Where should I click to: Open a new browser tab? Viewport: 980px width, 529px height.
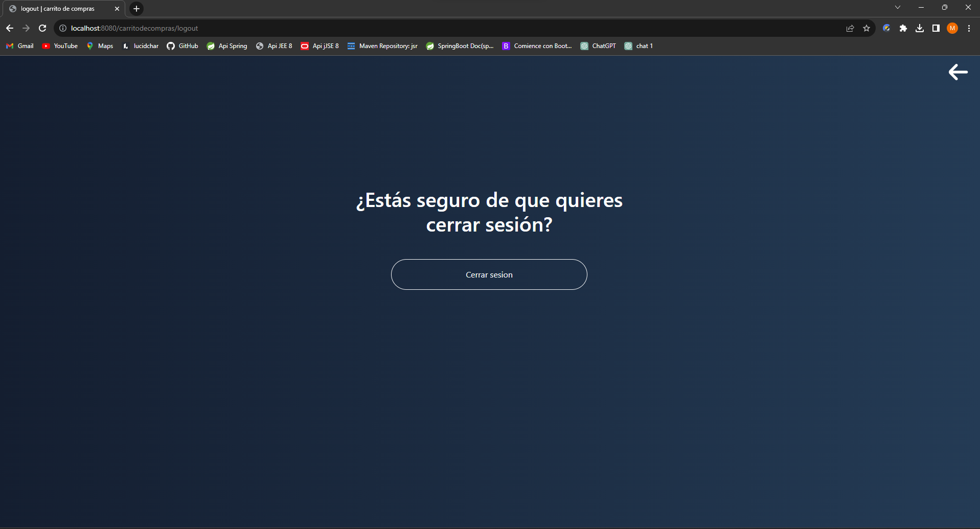click(136, 8)
